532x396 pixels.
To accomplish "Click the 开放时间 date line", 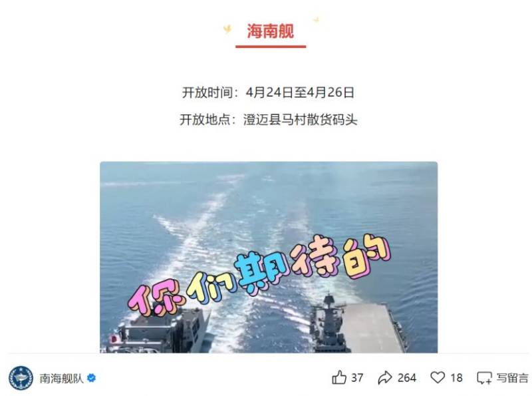I will click(x=268, y=93).
